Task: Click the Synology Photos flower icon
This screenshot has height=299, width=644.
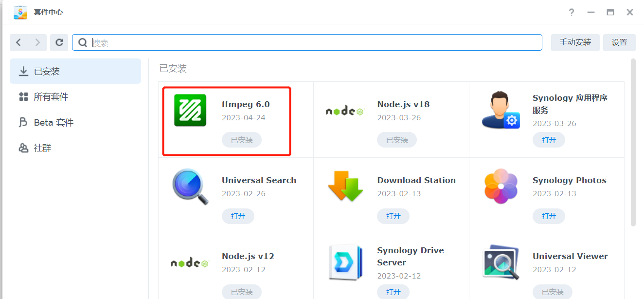Action: pyautogui.click(x=501, y=186)
